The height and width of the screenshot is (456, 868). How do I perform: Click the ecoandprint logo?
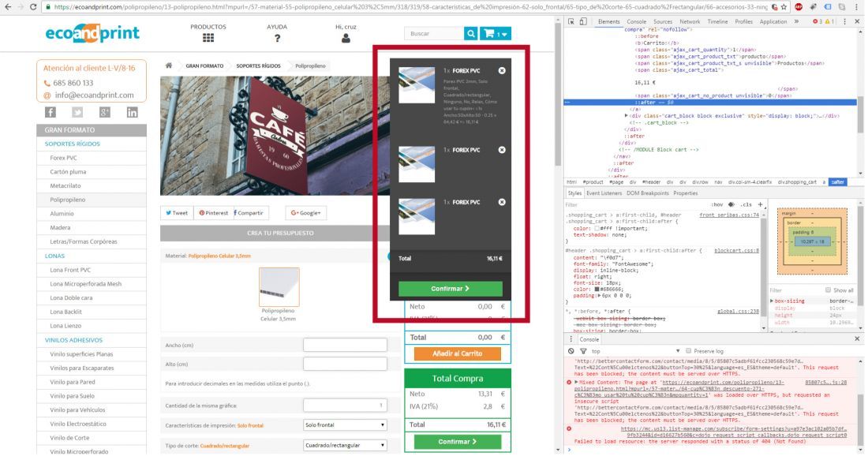(x=92, y=34)
